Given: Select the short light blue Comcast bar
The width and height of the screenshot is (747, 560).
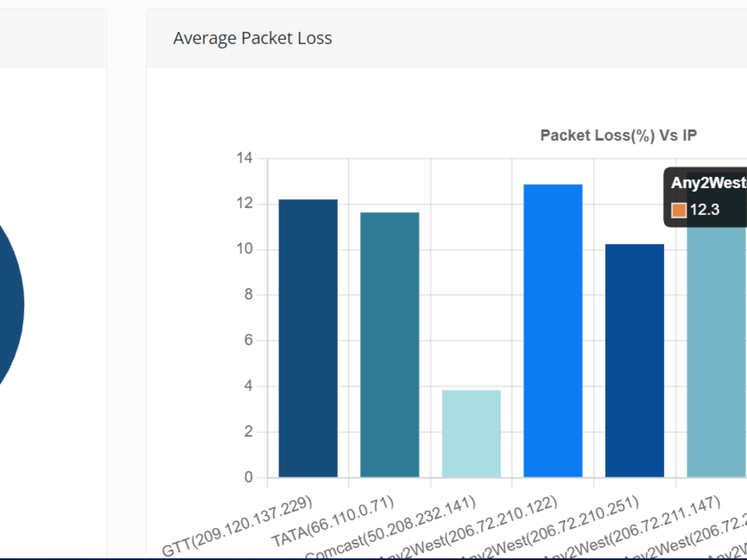Looking at the screenshot, I should 471,434.
